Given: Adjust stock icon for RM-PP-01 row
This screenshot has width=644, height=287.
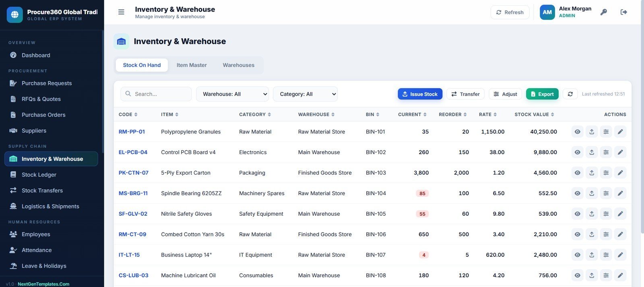Looking at the screenshot, I should (x=606, y=132).
